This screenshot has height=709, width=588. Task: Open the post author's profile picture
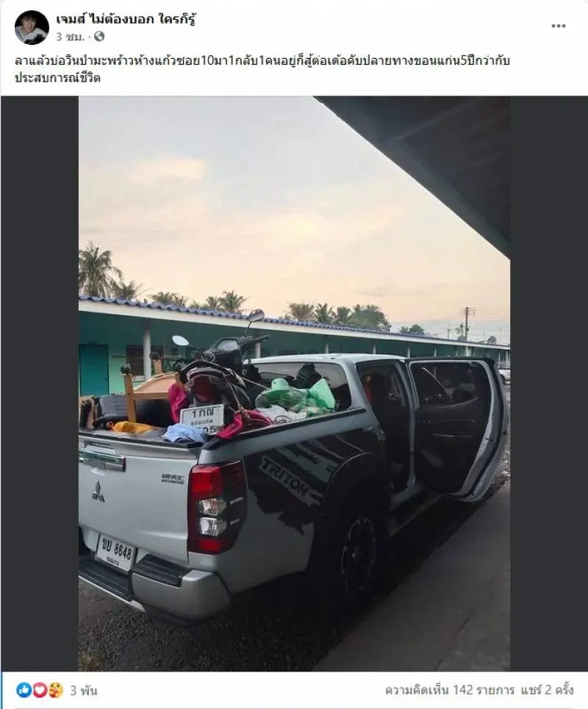(32, 28)
